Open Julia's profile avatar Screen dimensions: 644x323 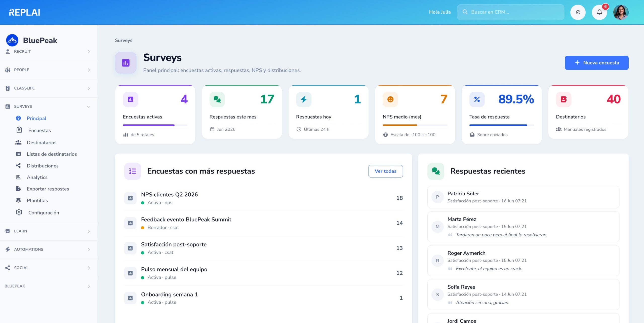tap(621, 12)
